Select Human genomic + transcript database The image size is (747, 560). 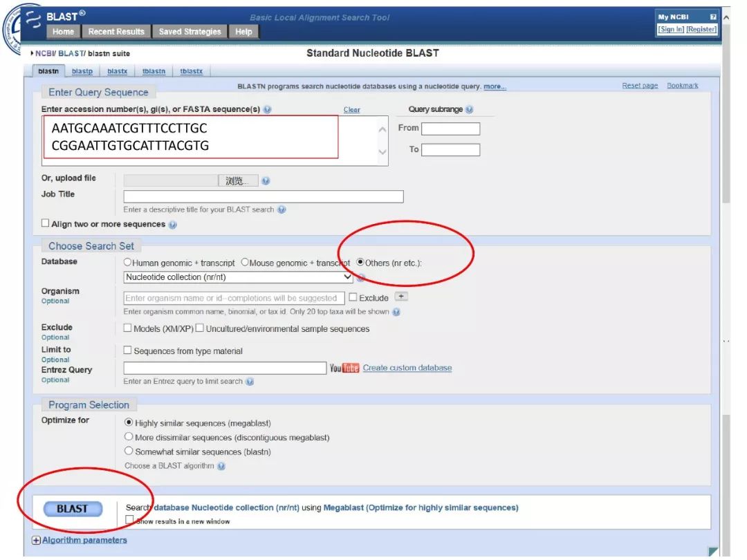(127, 262)
